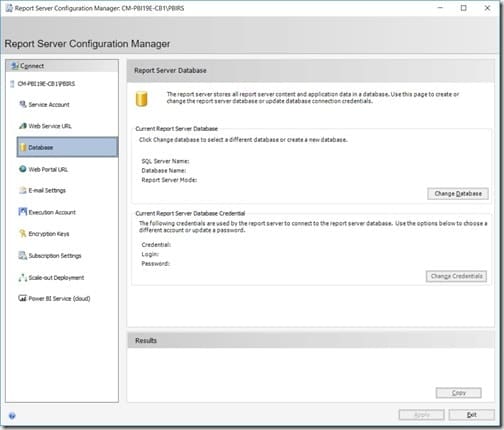504x430 pixels.
Task: Click the Subscription Settings icon
Action: click(x=23, y=255)
